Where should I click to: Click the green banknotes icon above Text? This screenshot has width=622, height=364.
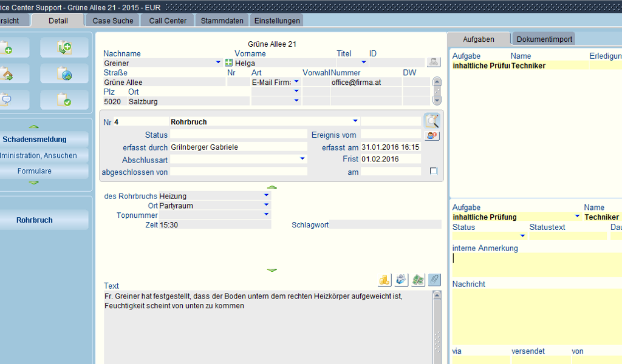click(418, 280)
